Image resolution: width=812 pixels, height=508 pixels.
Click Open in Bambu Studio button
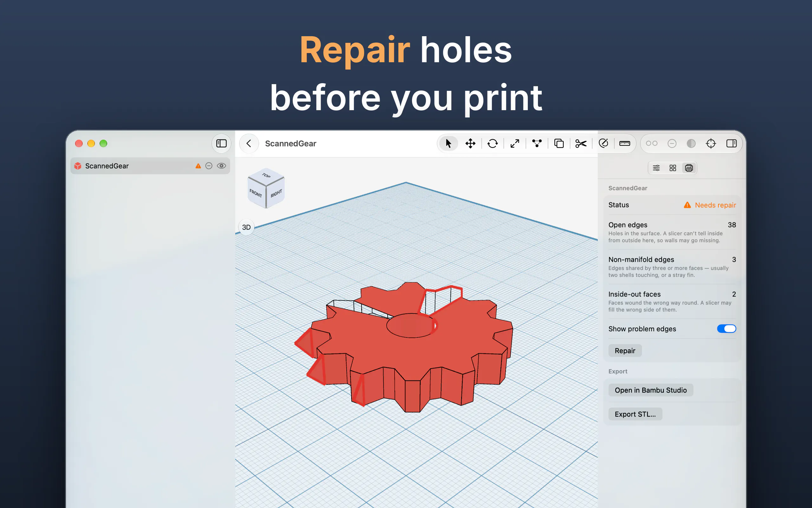(651, 391)
